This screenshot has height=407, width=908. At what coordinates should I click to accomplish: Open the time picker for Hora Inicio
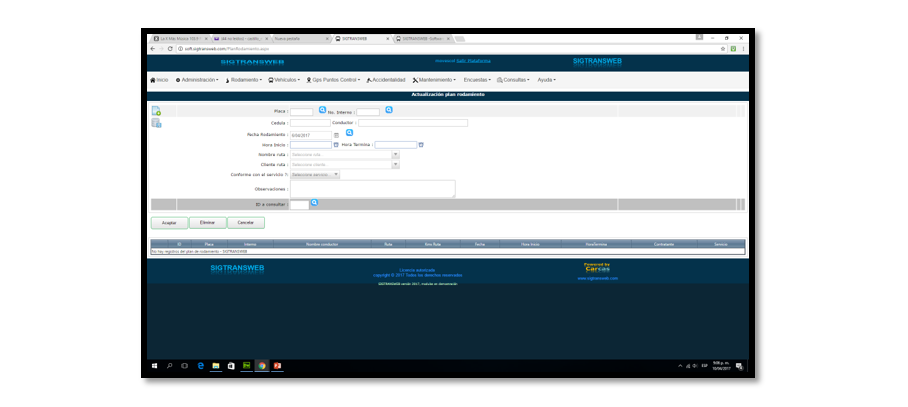(x=336, y=145)
